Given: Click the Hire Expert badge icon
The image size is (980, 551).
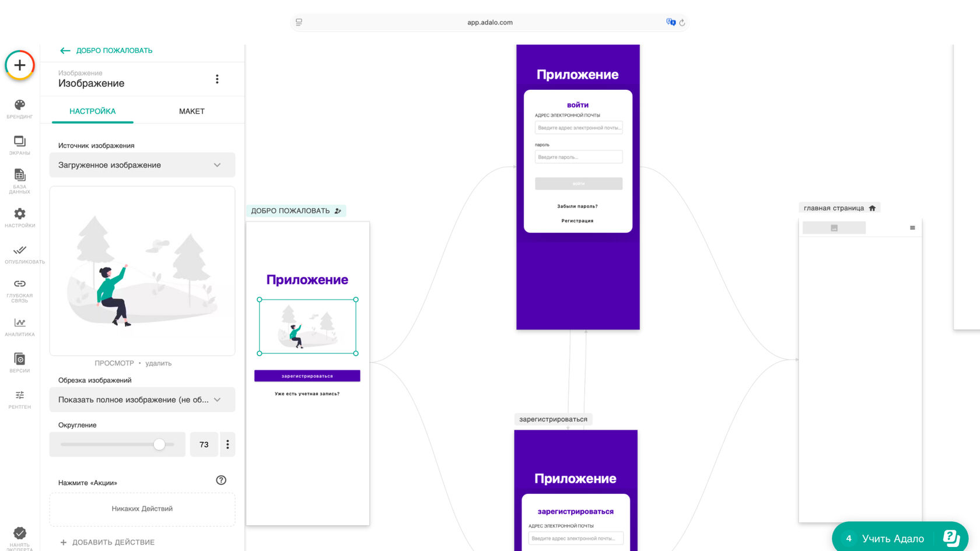Looking at the screenshot, I should click(20, 533).
